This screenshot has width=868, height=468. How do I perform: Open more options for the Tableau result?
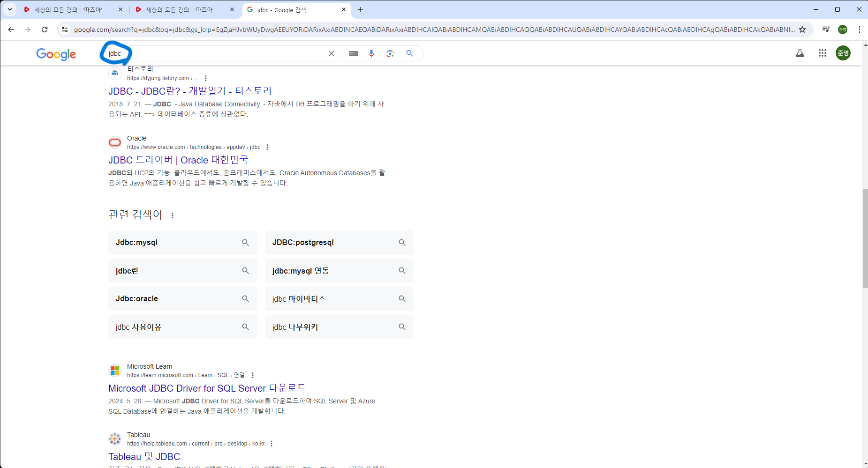271,444
